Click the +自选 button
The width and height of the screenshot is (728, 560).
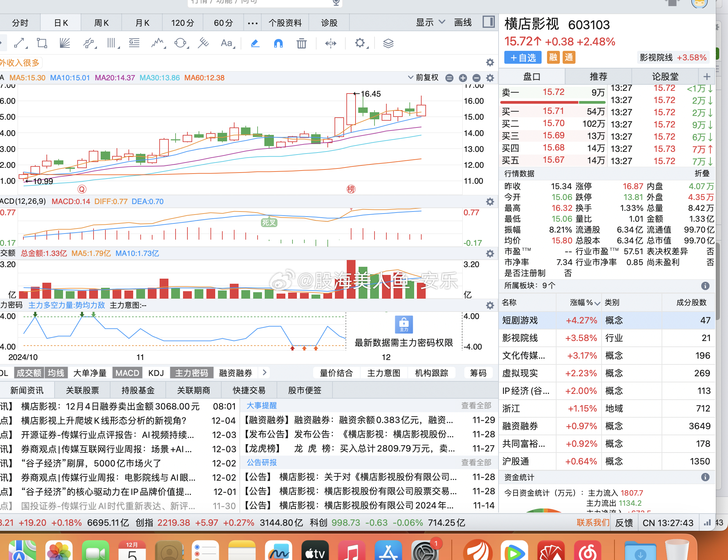pos(523,58)
